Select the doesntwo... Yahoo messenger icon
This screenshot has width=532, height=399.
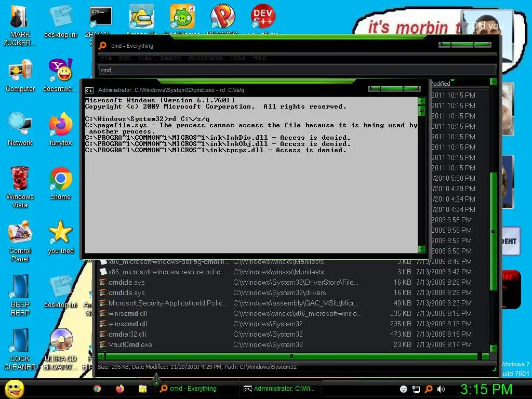60,75
